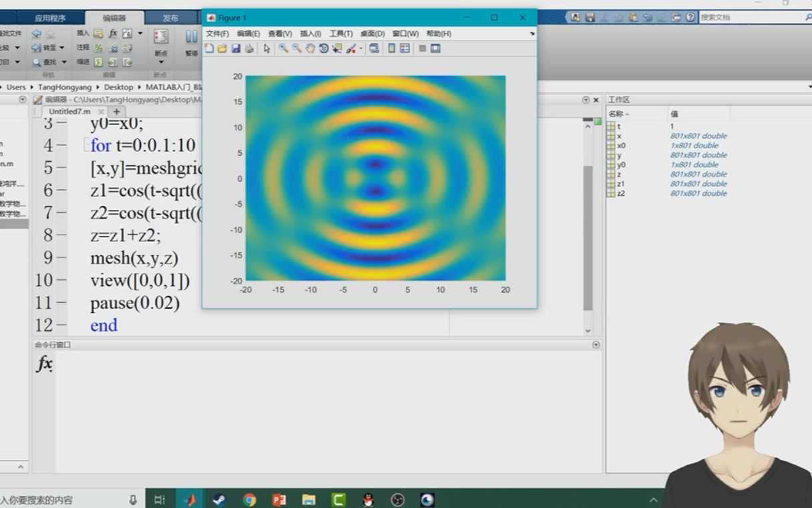812x508 pixels.
Task: Click MATLAB icon in the taskbar
Action: (190, 499)
